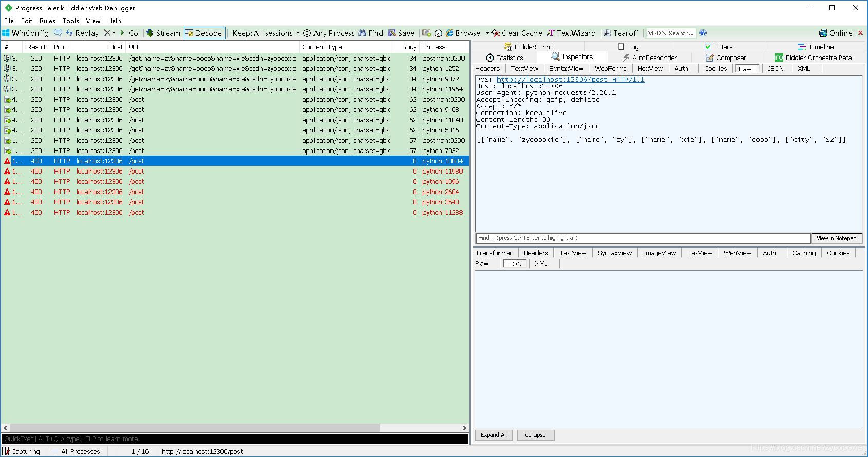Open WinConfig from the toolbar
The width and height of the screenshot is (868, 457).
[x=25, y=33]
